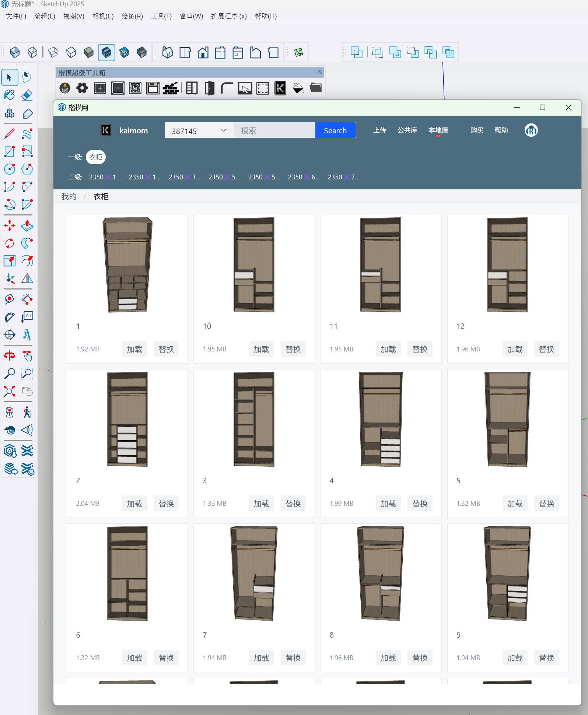Click 替换 for wardrobe model 10
Screen dimensions: 588x715
tap(293, 349)
